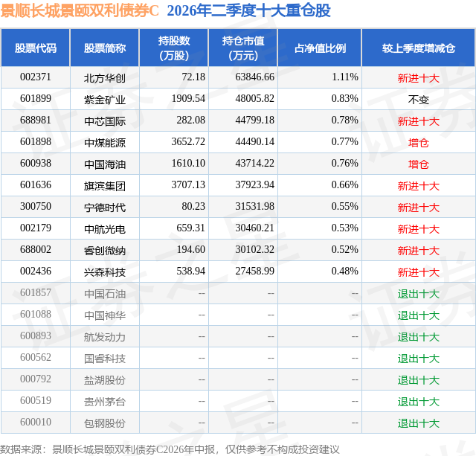The height and width of the screenshot is (456, 476).
Task: Click 退出十大 label for 中国石油
Action: pyautogui.click(x=419, y=294)
